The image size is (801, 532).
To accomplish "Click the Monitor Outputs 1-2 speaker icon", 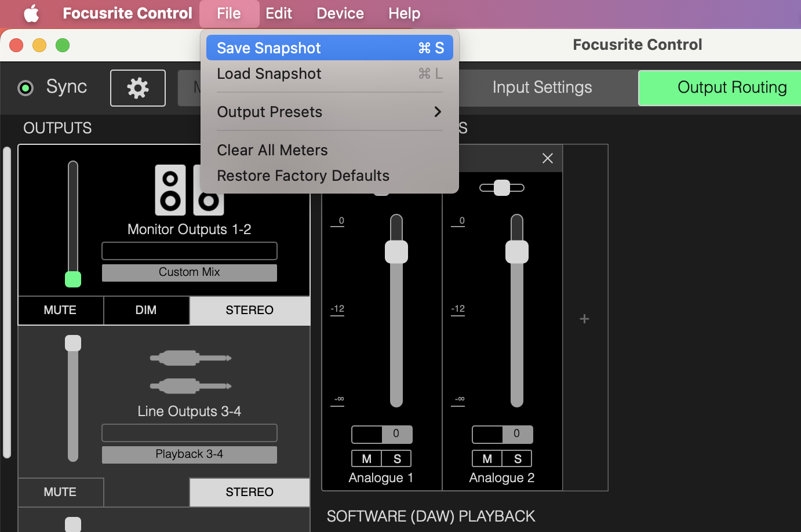I will pyautogui.click(x=190, y=190).
